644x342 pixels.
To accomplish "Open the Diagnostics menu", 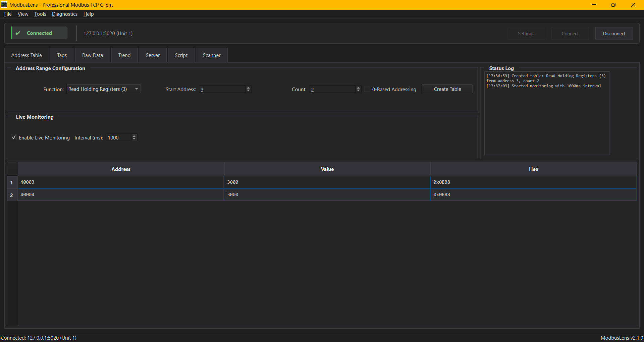I will pyautogui.click(x=65, y=14).
